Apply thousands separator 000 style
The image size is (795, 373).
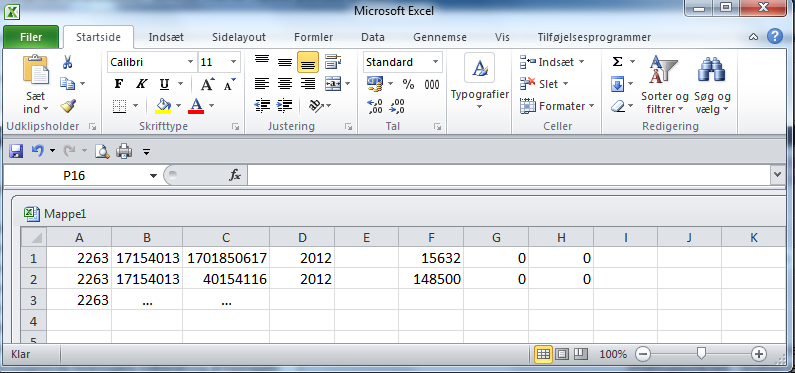pyautogui.click(x=431, y=84)
